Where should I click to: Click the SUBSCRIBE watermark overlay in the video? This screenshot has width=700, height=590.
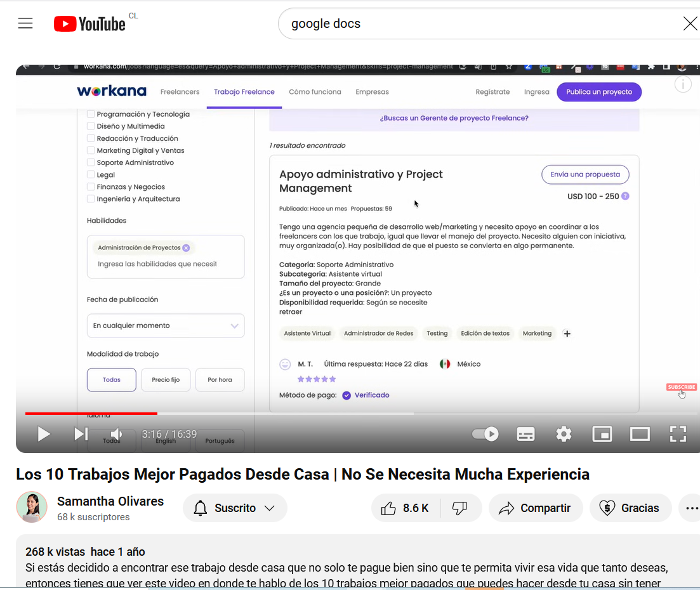681,387
